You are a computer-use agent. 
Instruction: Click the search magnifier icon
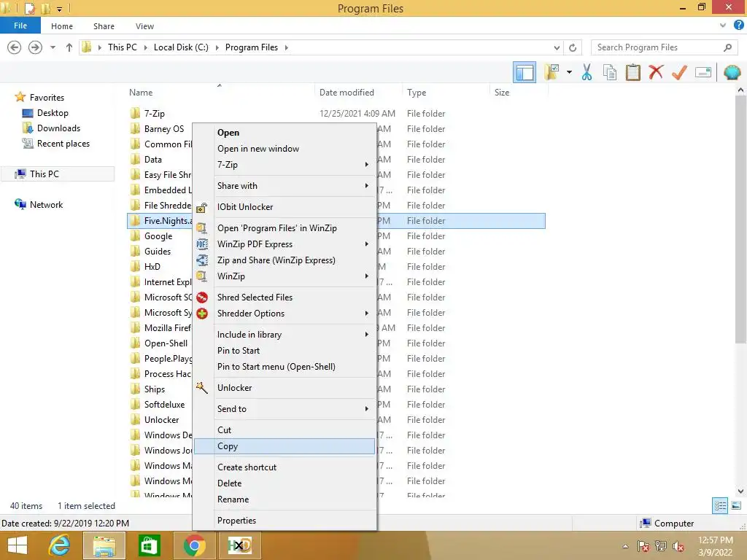[727, 47]
